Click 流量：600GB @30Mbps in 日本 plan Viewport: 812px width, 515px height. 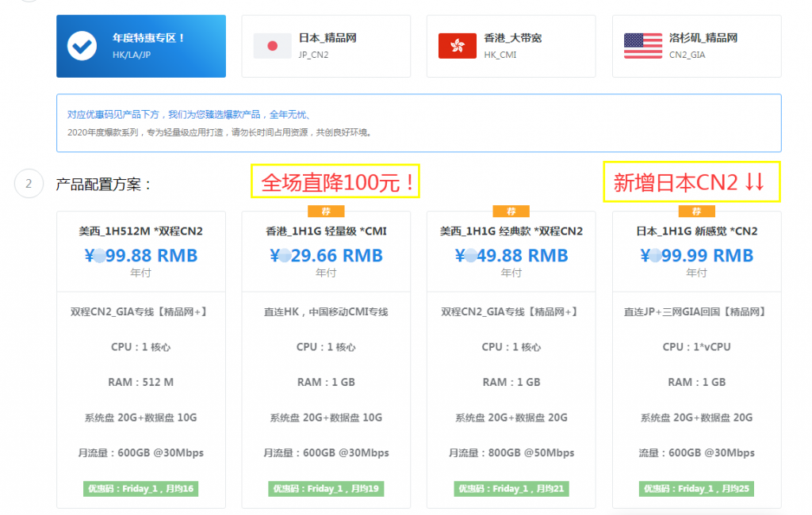(696, 453)
